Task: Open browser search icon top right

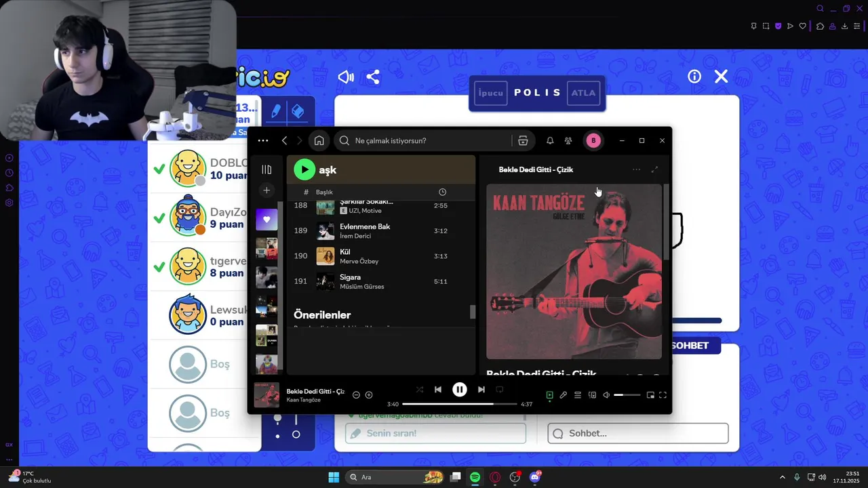Action: [820, 9]
